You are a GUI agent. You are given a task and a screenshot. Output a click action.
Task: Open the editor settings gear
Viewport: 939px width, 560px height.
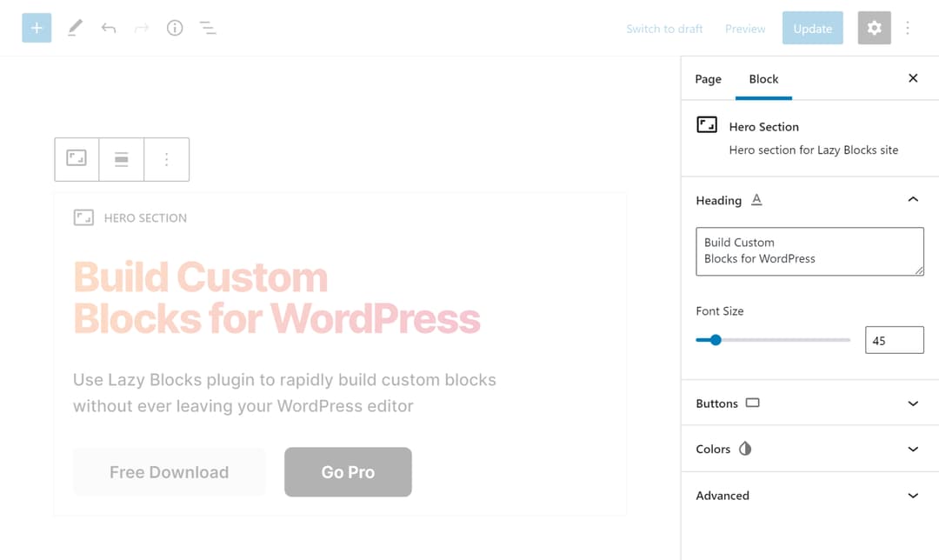click(x=874, y=27)
